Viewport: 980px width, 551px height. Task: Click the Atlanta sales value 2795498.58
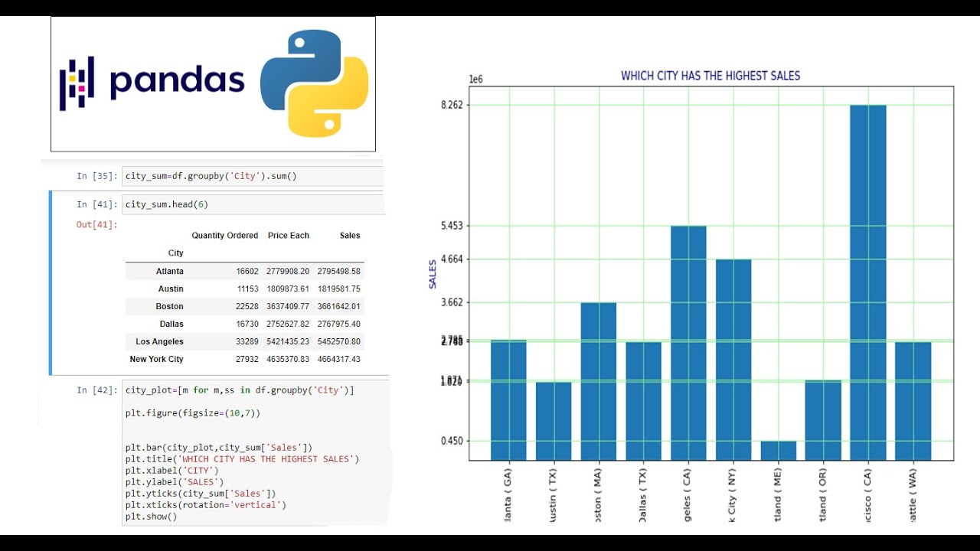click(338, 272)
